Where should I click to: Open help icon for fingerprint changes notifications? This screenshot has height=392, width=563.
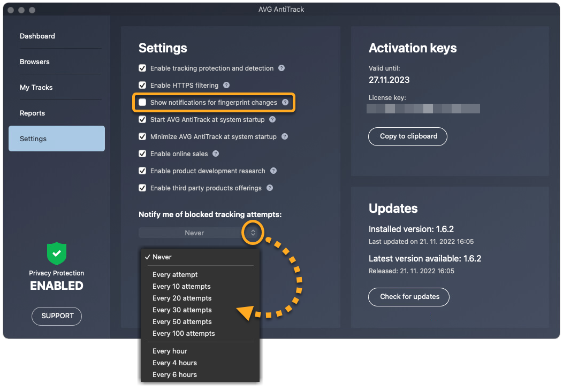point(285,102)
